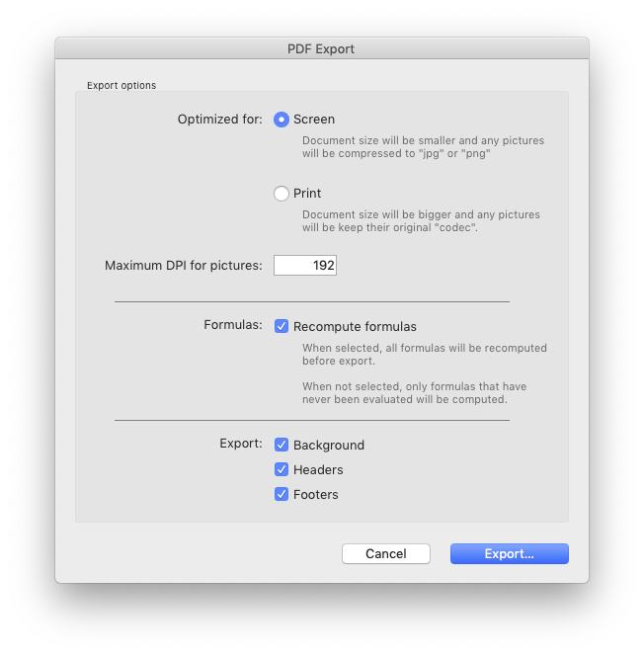This screenshot has height=656, width=644.
Task: Click the Export... button
Action: pyautogui.click(x=509, y=553)
